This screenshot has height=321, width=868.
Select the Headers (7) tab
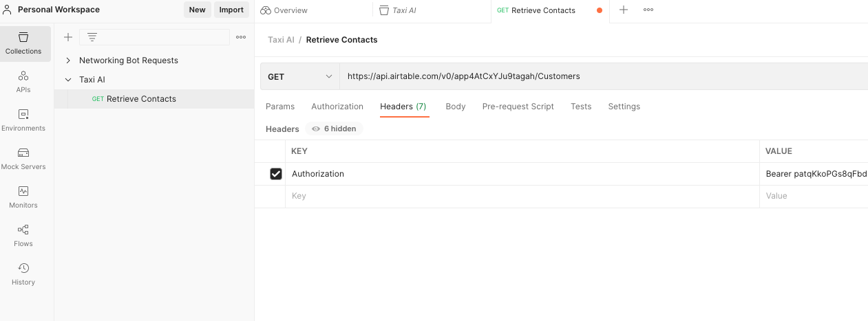(x=403, y=107)
